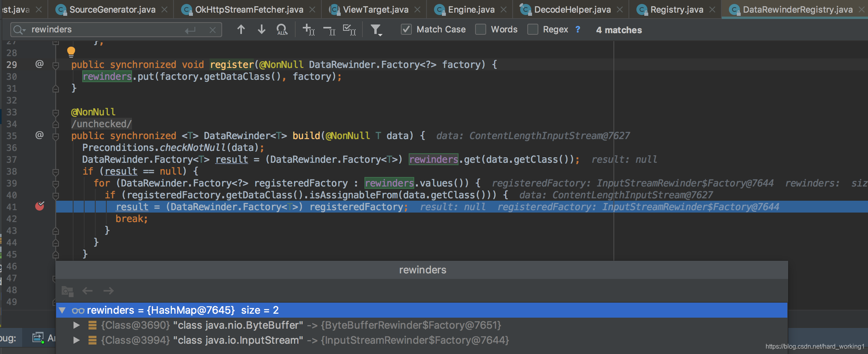Image resolution: width=868 pixels, height=354 pixels.
Task: Click the find all occurrences icon
Action: 282,30
